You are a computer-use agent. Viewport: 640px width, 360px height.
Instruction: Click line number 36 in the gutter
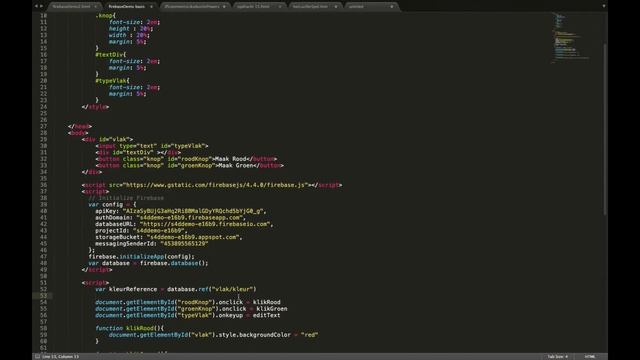(x=43, y=185)
